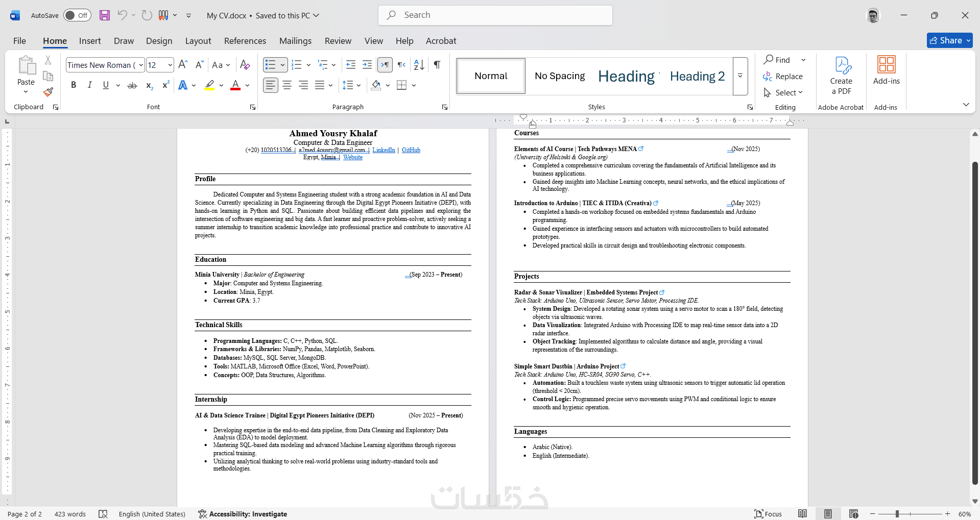Screen dimensions: 980x520
Task: Apply superscript formatting
Action: [x=165, y=85]
